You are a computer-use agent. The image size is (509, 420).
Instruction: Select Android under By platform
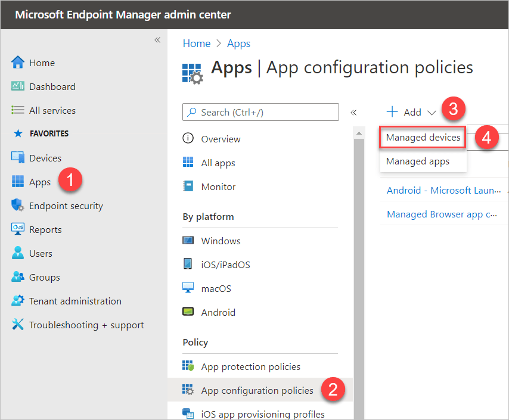point(218,313)
